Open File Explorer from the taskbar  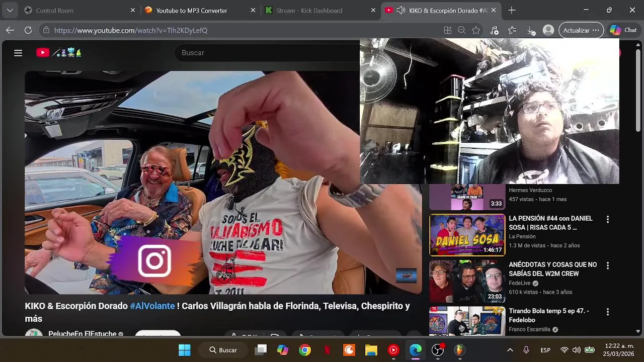click(371, 350)
